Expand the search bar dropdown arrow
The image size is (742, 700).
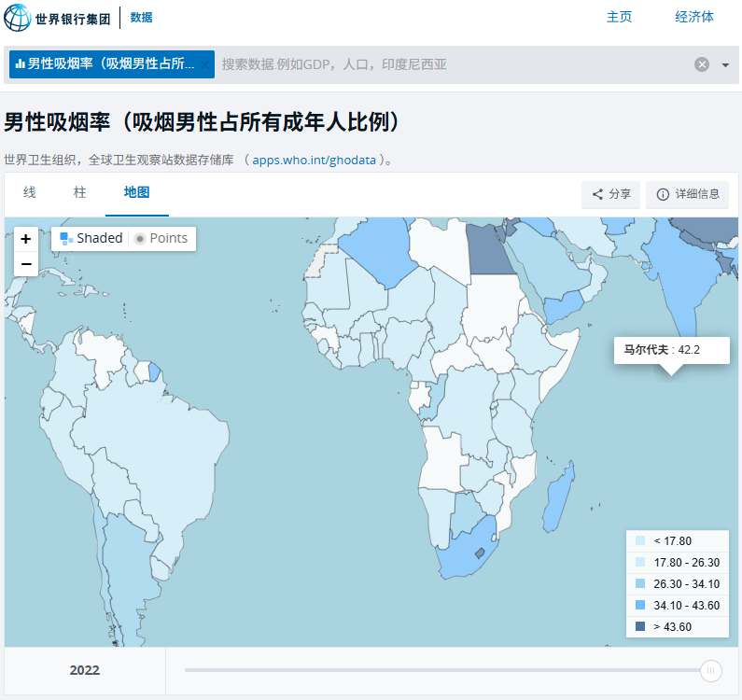725,64
